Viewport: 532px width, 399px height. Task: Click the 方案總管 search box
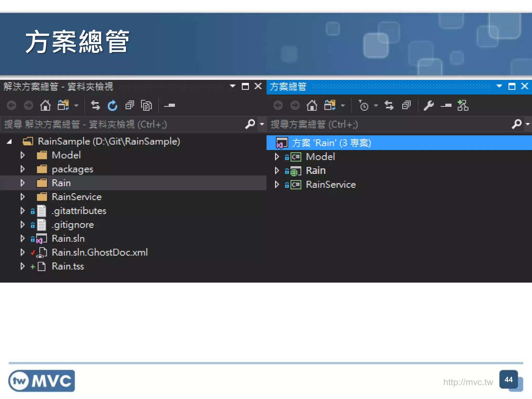[x=390, y=124]
